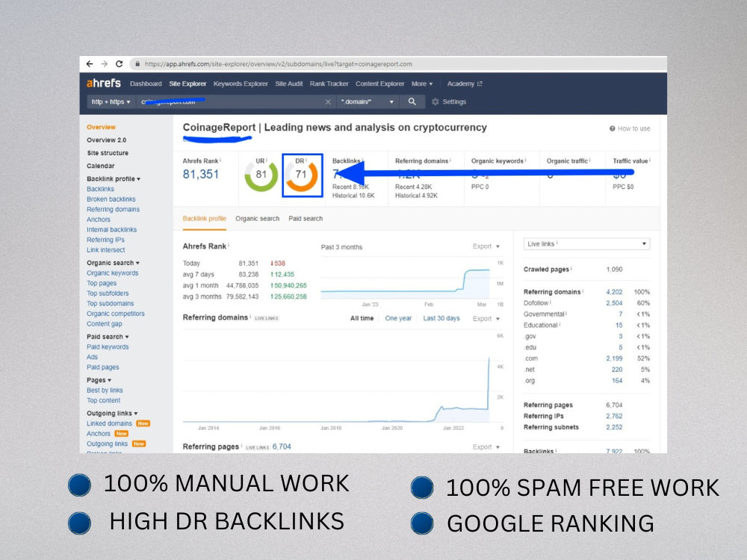Clear the target field with X icon

(x=328, y=102)
